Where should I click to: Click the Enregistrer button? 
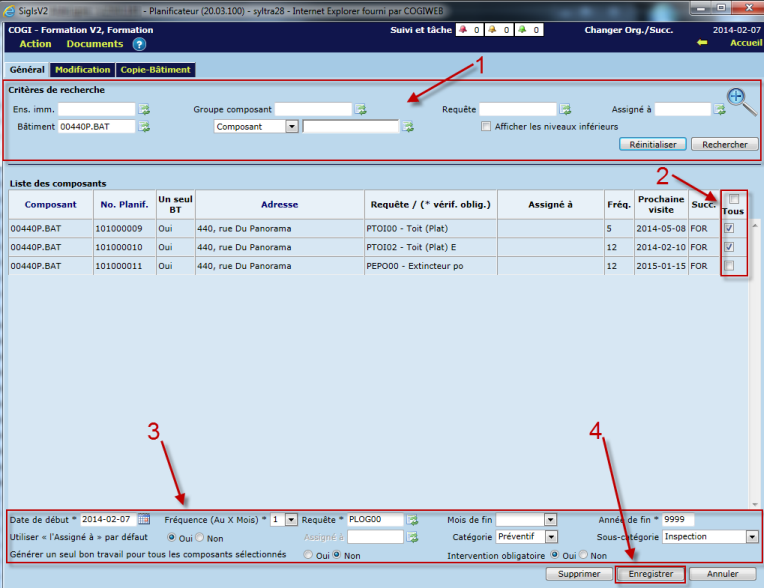pos(651,574)
